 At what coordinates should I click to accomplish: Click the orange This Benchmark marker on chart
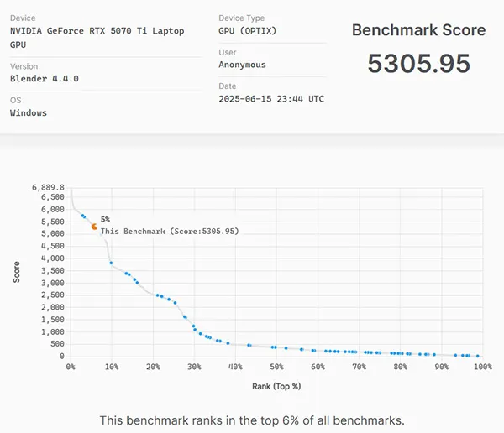pyautogui.click(x=95, y=226)
